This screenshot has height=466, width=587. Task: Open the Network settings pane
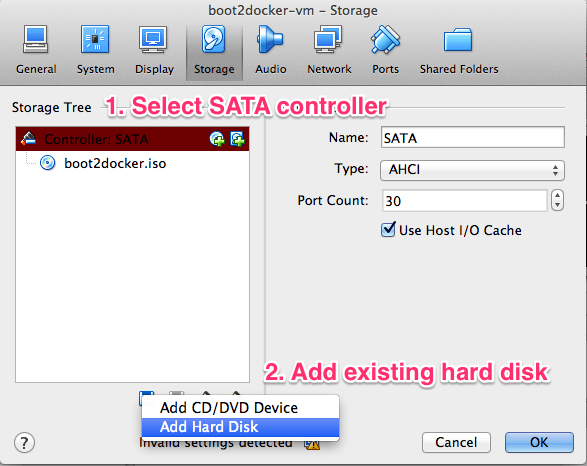(329, 49)
